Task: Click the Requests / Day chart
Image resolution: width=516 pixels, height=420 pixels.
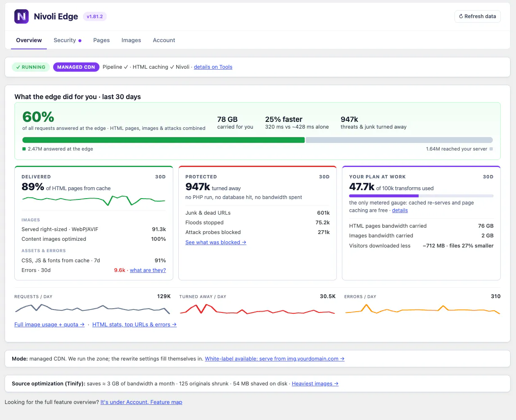Action: 93,309
